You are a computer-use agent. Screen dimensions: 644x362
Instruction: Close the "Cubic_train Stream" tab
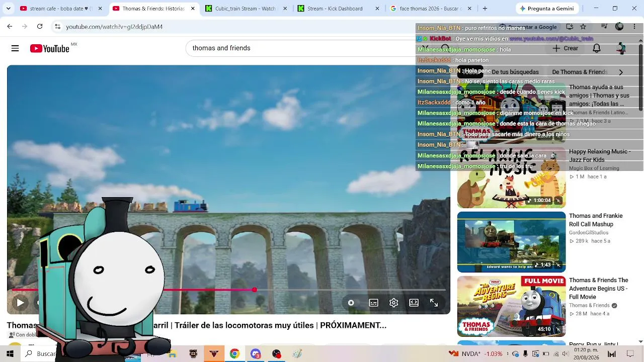[285, 9]
